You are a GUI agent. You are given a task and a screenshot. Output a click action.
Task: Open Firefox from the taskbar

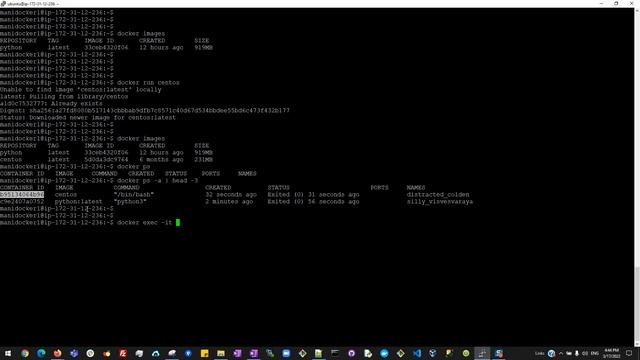click(58, 353)
